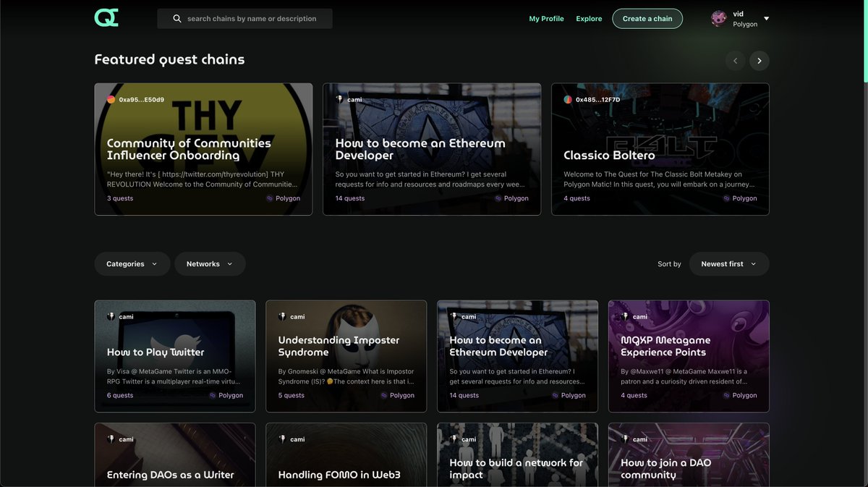This screenshot has width=868, height=487.
Task: Open How to join a DAO community
Action: click(689, 455)
